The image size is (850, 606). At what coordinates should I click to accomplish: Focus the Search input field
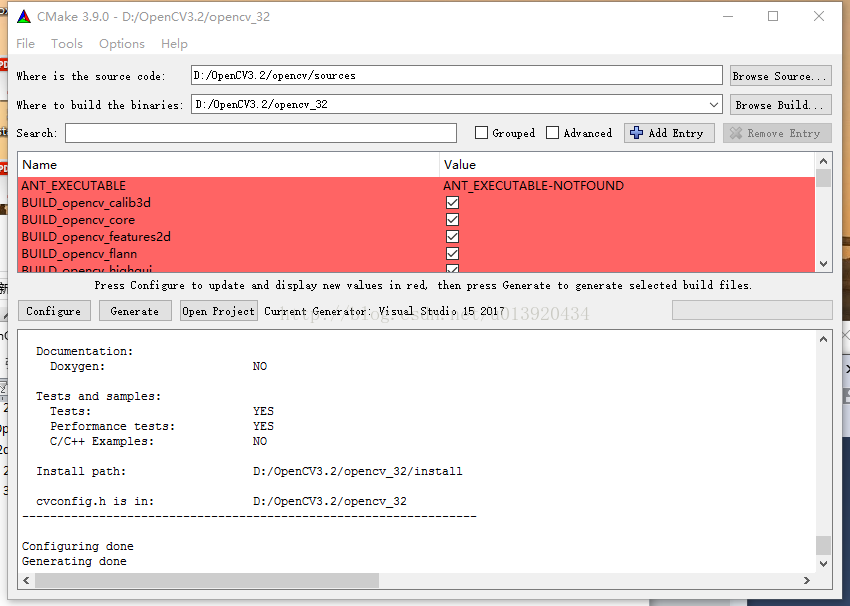(x=261, y=133)
